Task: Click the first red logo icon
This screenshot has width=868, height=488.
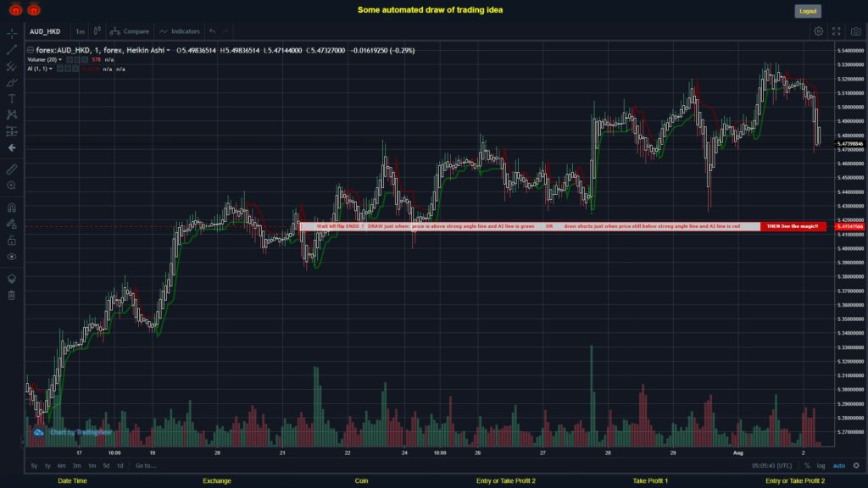Action: (x=15, y=9)
